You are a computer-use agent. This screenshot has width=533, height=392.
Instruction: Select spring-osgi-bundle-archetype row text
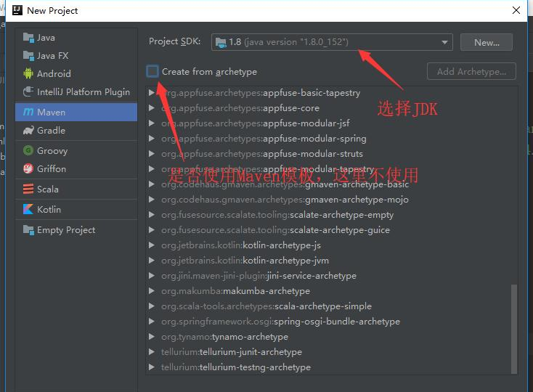click(280, 322)
